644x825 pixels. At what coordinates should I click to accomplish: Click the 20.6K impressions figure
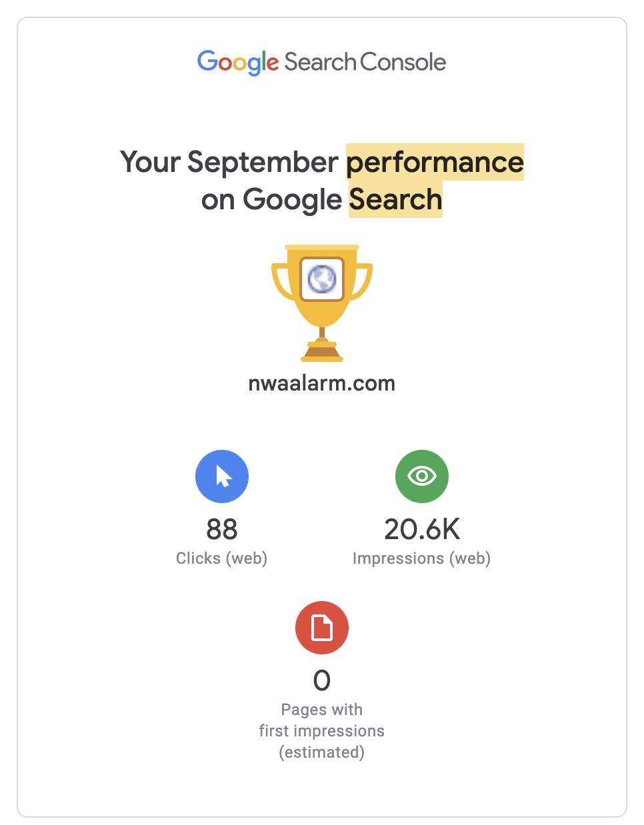(x=422, y=530)
